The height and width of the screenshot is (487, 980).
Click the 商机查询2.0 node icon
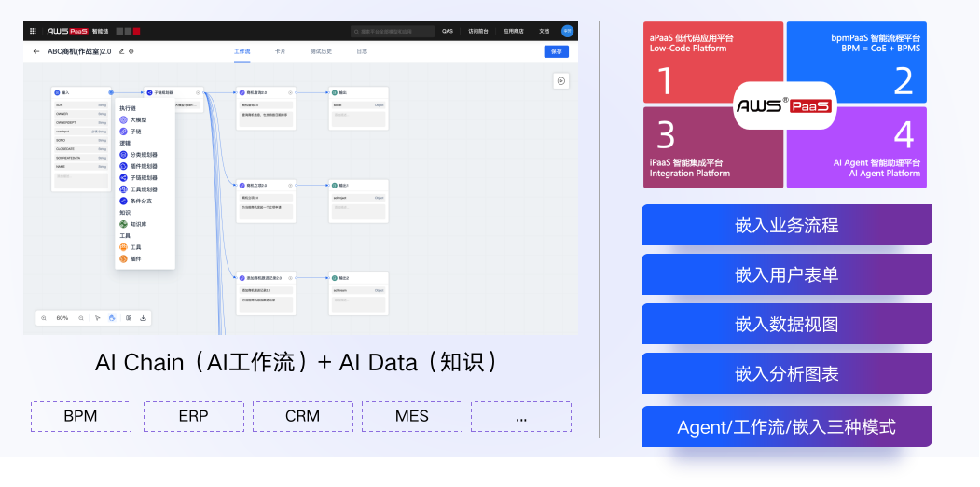[x=242, y=92]
